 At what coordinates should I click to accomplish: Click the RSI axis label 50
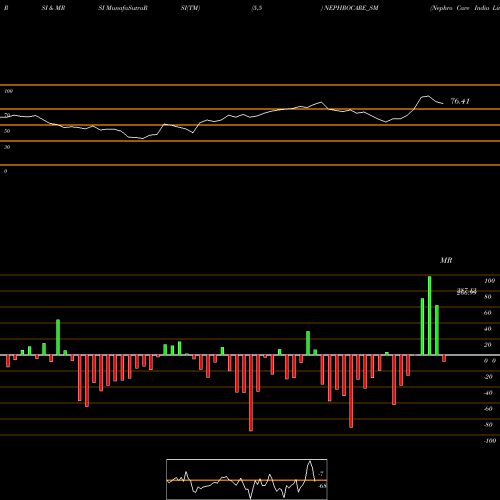click(7, 131)
